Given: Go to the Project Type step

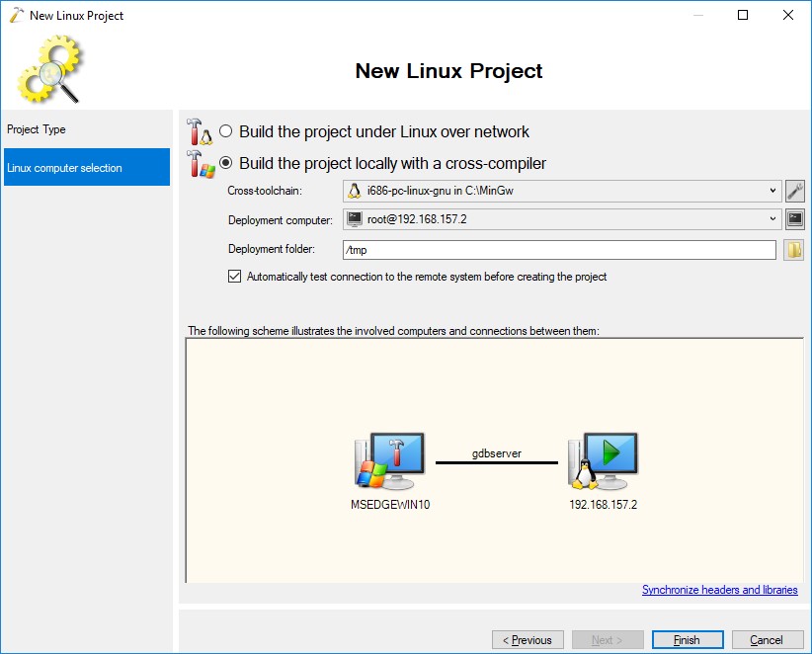Looking at the screenshot, I should [37, 129].
